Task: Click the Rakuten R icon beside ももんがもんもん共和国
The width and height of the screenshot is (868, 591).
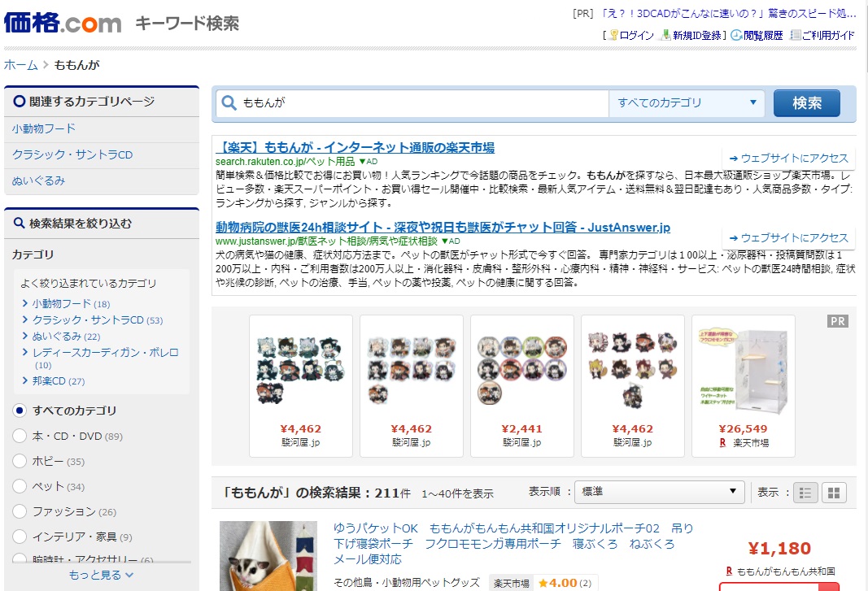Action: click(729, 571)
